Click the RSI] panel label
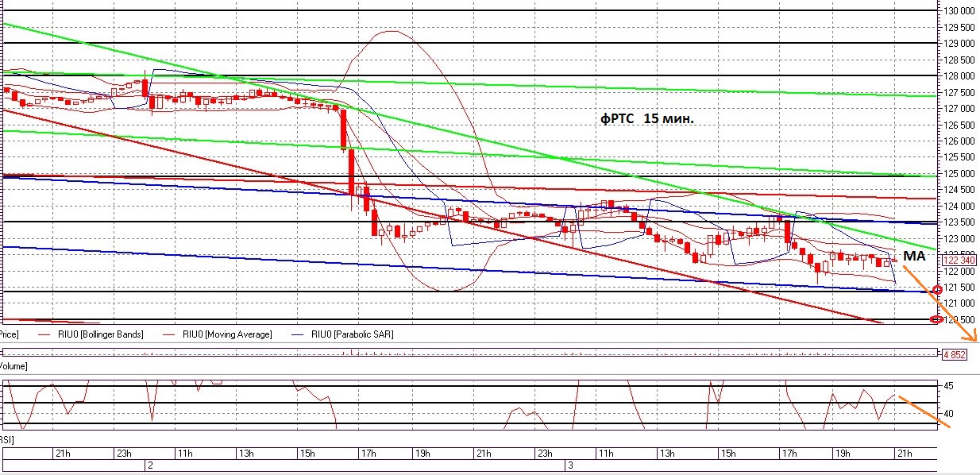980x475 pixels. coord(7,439)
